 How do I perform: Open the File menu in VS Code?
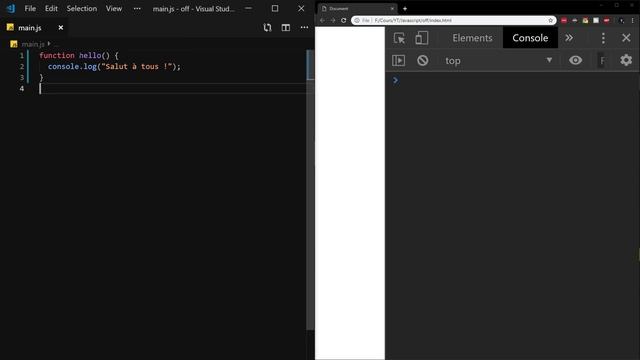(x=30, y=8)
